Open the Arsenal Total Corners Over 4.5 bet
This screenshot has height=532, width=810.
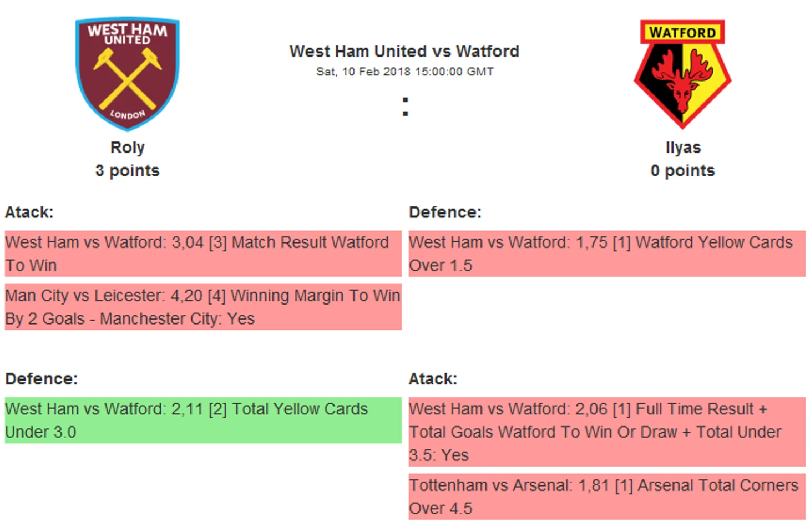coord(607,496)
